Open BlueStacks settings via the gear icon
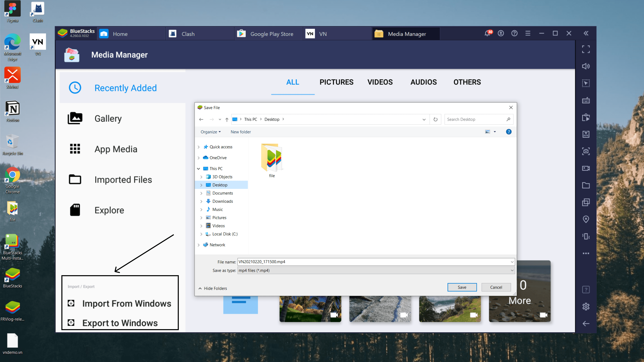Viewport: 644px width, 362px height. click(586, 307)
